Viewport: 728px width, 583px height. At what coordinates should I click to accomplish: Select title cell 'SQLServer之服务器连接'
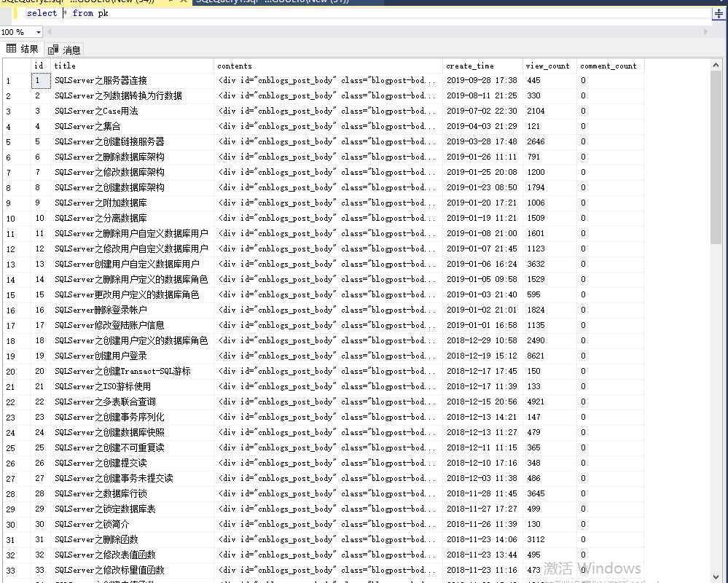coord(133,81)
